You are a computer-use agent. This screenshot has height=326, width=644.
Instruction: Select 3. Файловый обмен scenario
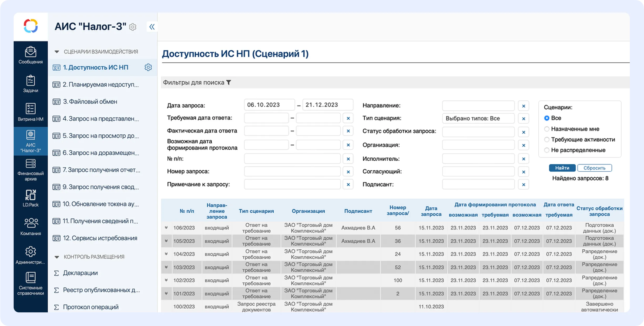[x=90, y=101]
